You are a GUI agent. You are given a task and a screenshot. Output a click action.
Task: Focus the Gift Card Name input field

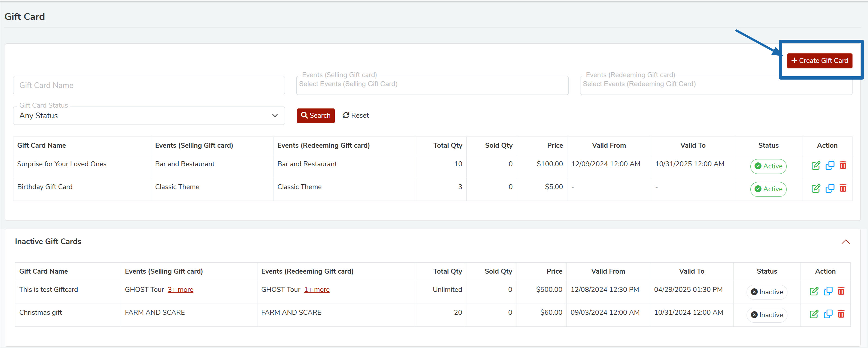(x=149, y=85)
